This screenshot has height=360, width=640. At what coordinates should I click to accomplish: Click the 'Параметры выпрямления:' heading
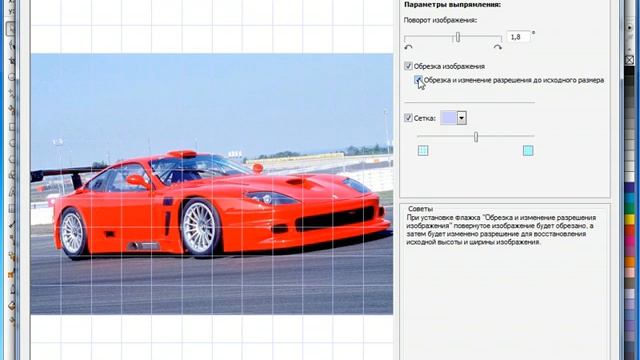(x=452, y=5)
